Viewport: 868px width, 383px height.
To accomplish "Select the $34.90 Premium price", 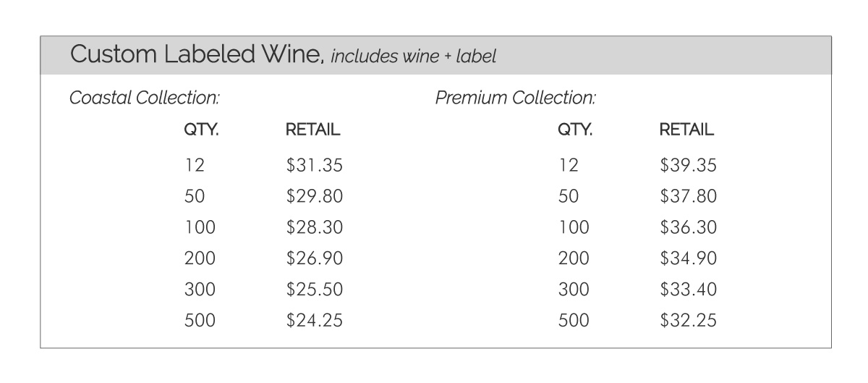I will click(688, 258).
